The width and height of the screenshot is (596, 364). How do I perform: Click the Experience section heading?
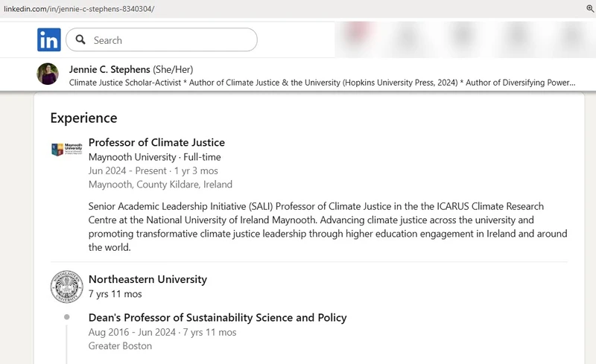click(x=83, y=118)
